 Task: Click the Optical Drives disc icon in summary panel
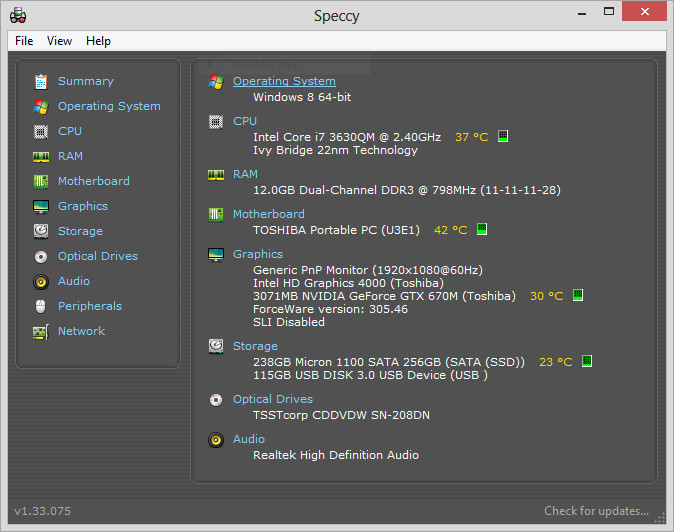pos(216,400)
